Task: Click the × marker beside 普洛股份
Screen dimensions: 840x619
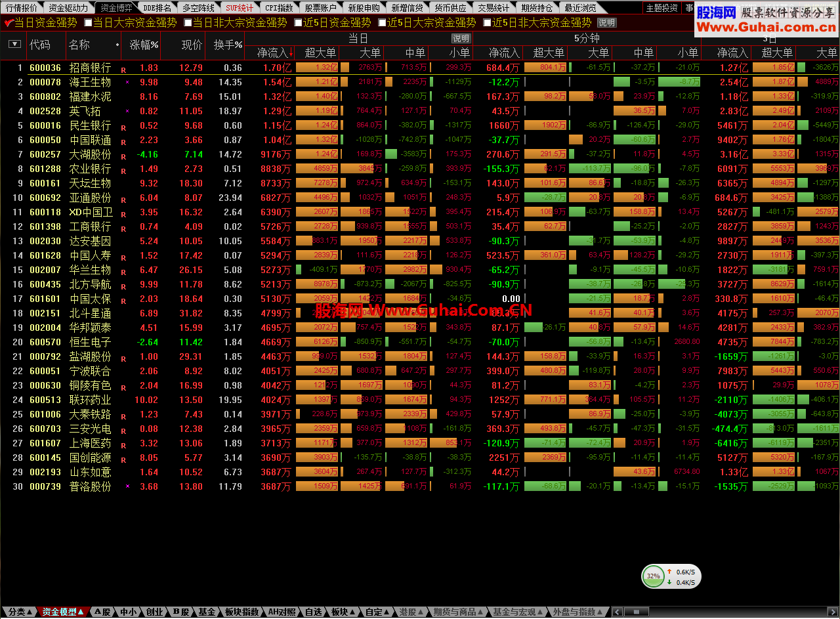Action: (x=127, y=486)
